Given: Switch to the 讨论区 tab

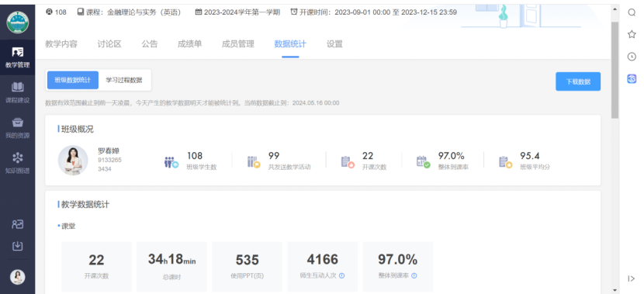Looking at the screenshot, I should [x=109, y=44].
